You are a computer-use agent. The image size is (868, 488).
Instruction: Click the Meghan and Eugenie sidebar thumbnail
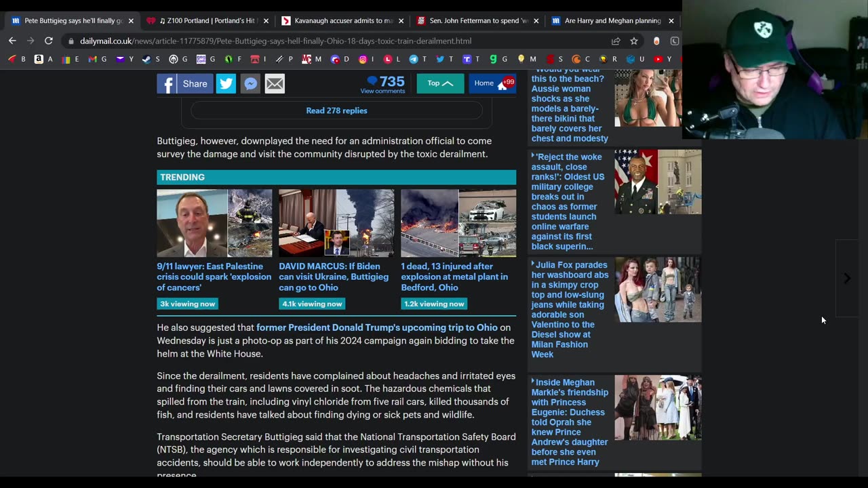point(658,407)
